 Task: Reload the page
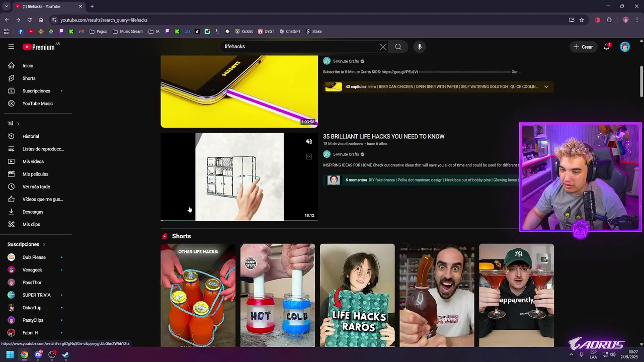pos(29,20)
